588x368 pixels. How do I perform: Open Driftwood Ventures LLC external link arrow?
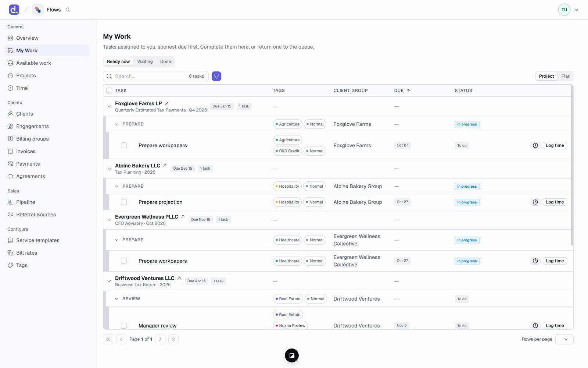point(179,278)
